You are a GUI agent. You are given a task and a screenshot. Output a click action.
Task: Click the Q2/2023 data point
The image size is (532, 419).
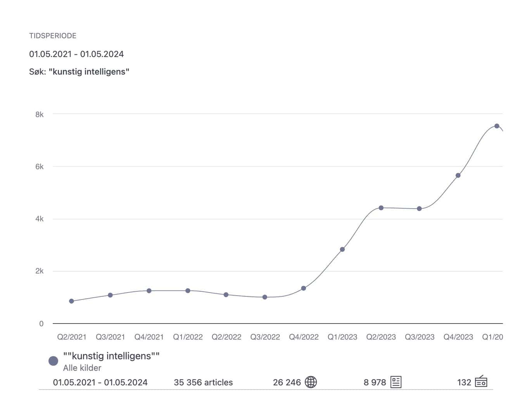point(381,208)
